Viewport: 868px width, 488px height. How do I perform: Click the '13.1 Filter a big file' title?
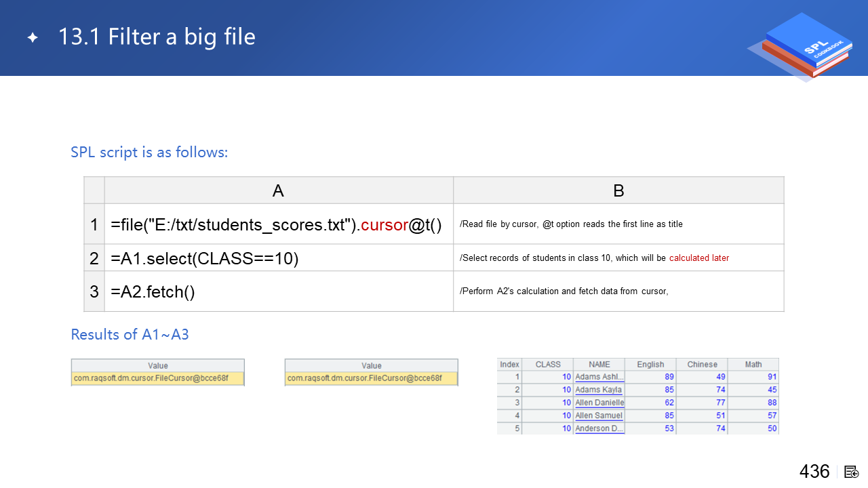[x=157, y=37]
